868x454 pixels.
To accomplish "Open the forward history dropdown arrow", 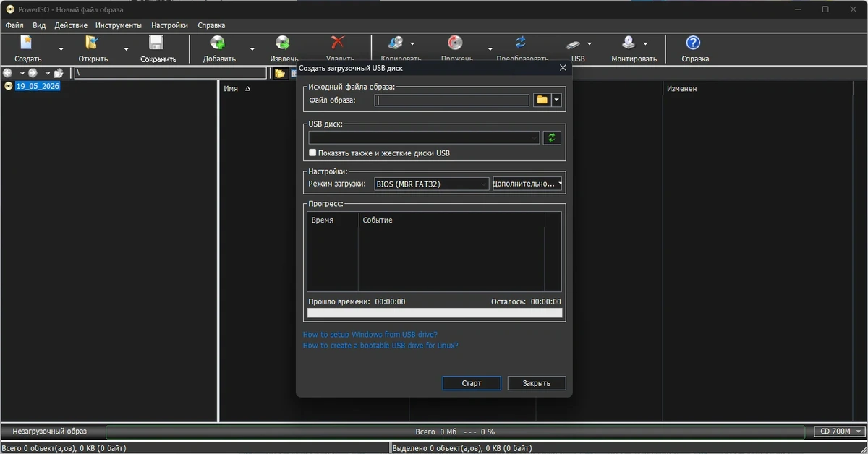I will 47,73.
